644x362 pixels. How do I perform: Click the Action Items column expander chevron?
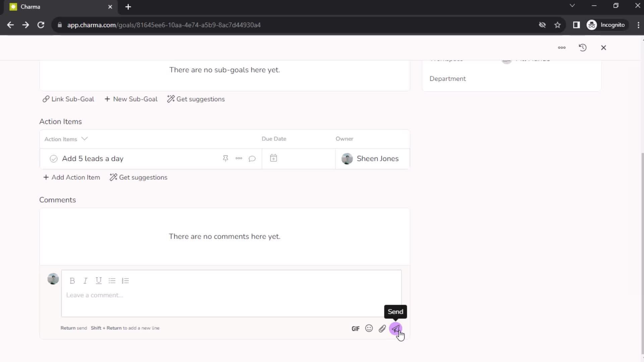coord(85,138)
